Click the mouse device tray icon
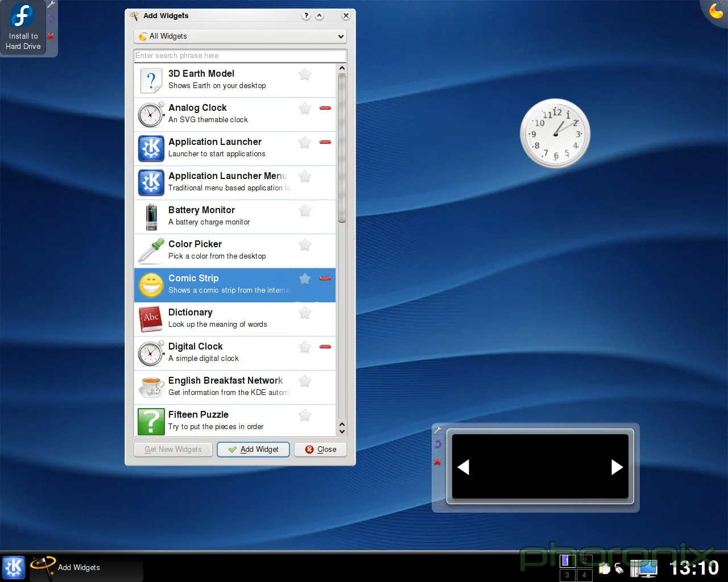 tap(619, 568)
